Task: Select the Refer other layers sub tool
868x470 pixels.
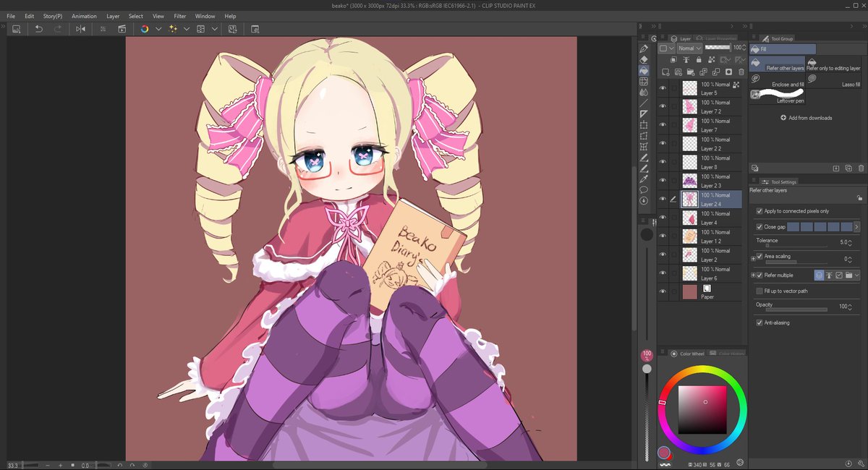Action: 777,64
